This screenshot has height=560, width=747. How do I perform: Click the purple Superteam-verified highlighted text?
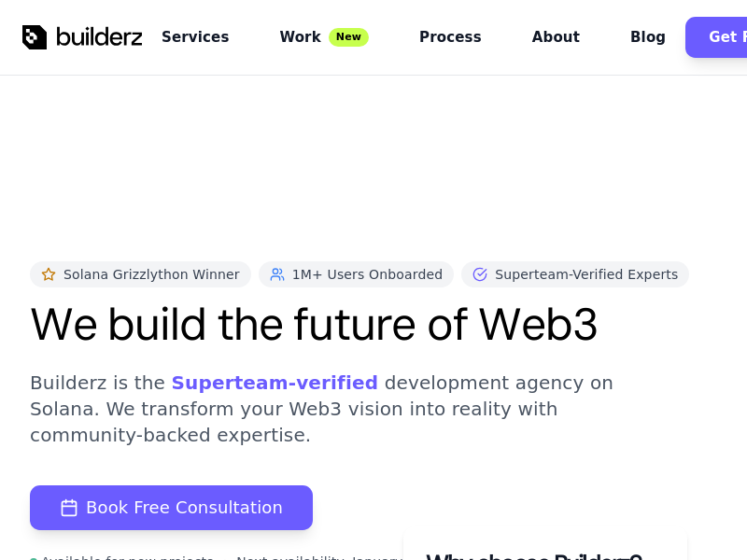275,383
